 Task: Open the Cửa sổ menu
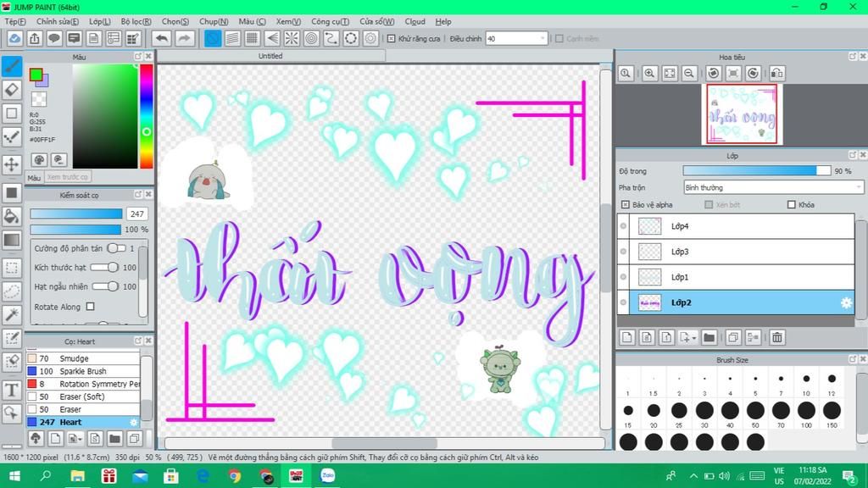coord(377,21)
